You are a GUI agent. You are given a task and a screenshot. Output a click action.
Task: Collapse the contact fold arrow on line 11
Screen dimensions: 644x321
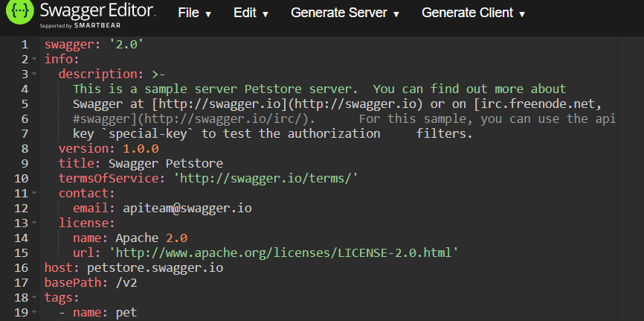pos(34,193)
